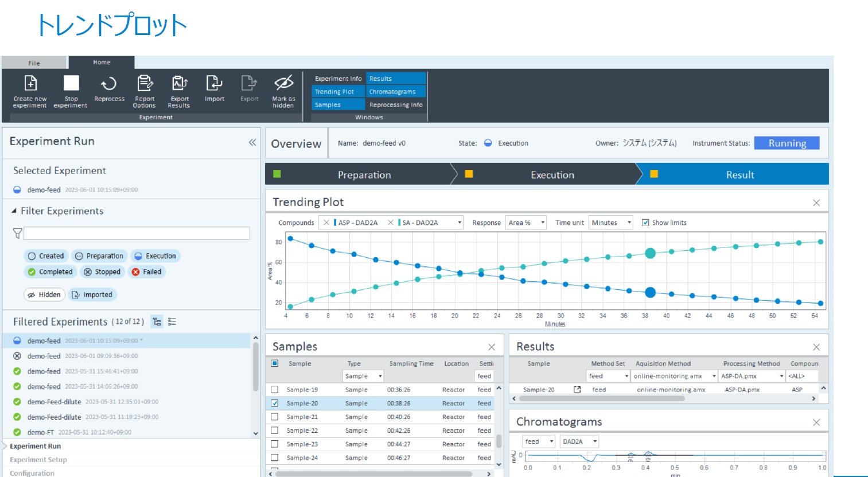Click Create new experiment icon
The height and width of the screenshot is (477, 868).
[x=30, y=83]
